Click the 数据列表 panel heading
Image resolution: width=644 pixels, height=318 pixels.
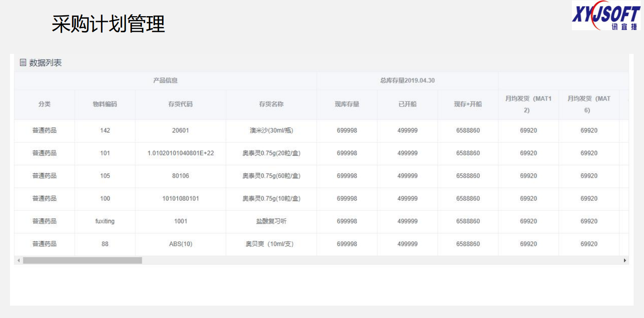pos(46,63)
